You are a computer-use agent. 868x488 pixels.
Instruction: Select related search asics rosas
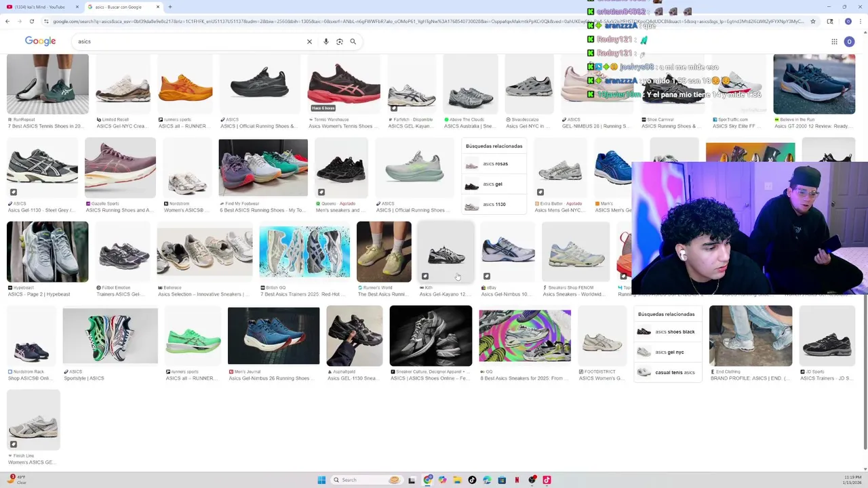click(x=494, y=164)
